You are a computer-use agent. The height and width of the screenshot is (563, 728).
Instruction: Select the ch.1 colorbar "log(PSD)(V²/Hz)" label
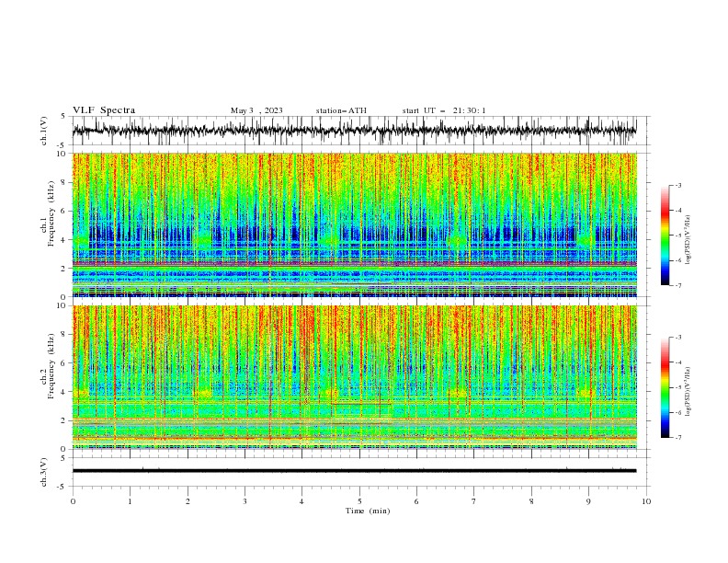[688, 240]
